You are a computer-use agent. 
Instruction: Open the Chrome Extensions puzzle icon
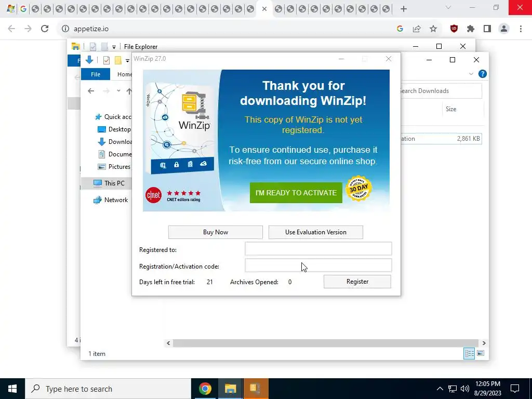tap(470, 29)
